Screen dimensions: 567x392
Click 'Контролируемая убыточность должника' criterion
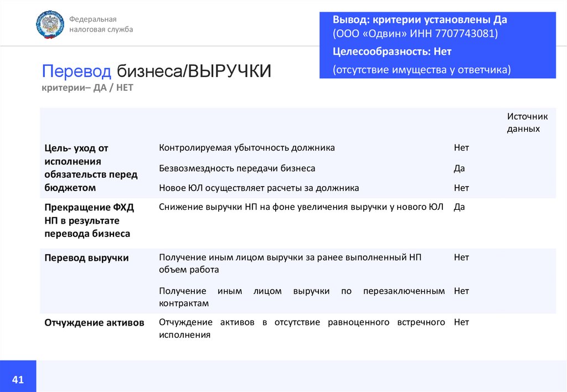(x=247, y=147)
